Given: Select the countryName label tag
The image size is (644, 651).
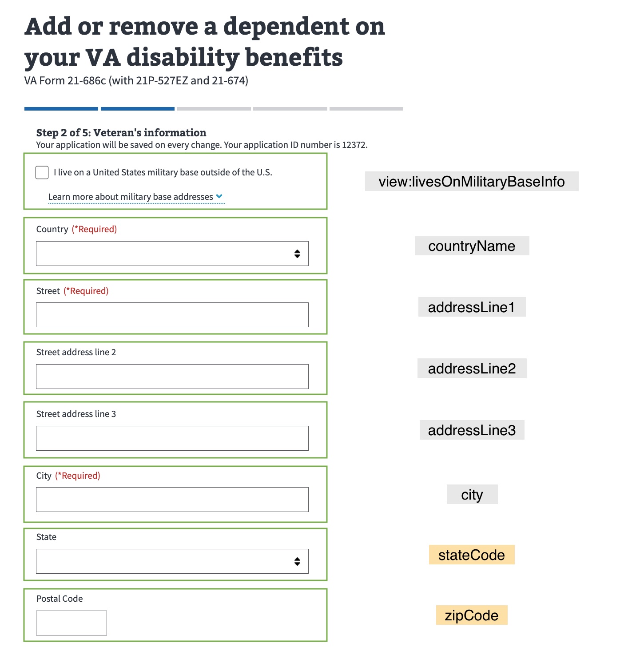Looking at the screenshot, I should (472, 246).
